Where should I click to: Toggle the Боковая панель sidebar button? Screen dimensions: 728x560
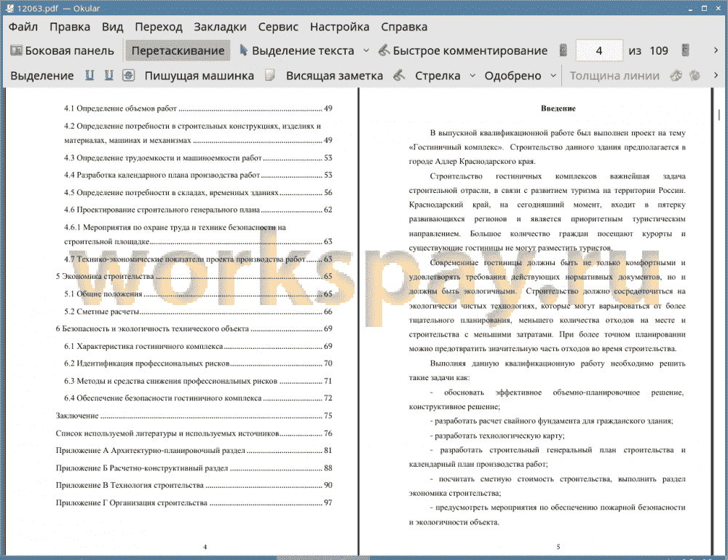click(x=62, y=51)
